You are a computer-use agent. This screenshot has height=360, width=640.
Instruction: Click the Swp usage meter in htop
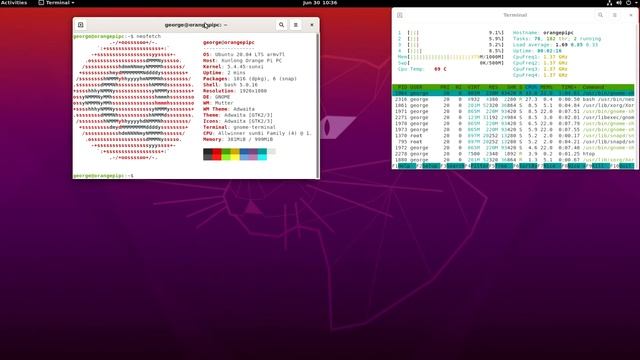[x=451, y=63]
